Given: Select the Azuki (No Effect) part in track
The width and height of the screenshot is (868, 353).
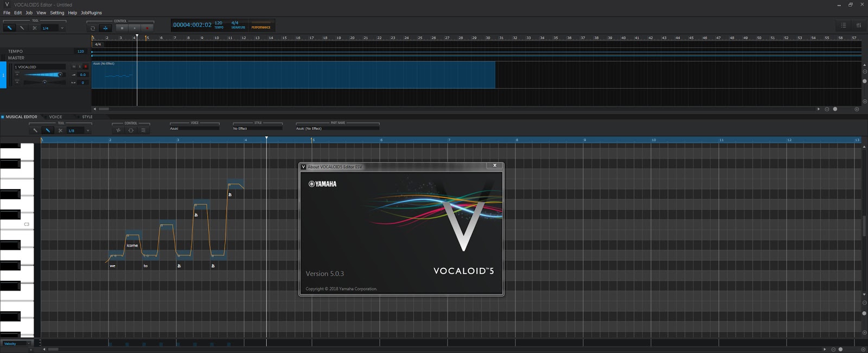Looking at the screenshot, I should pyautogui.click(x=293, y=75).
